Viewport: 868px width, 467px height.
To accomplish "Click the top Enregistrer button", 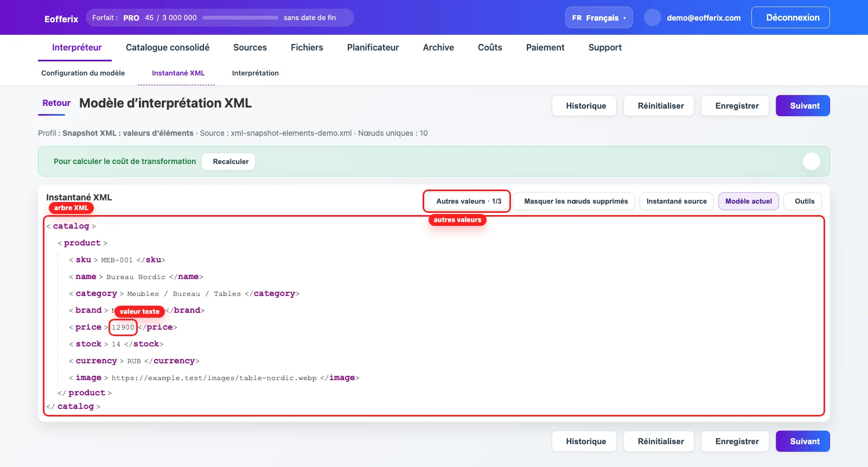I will tap(735, 106).
